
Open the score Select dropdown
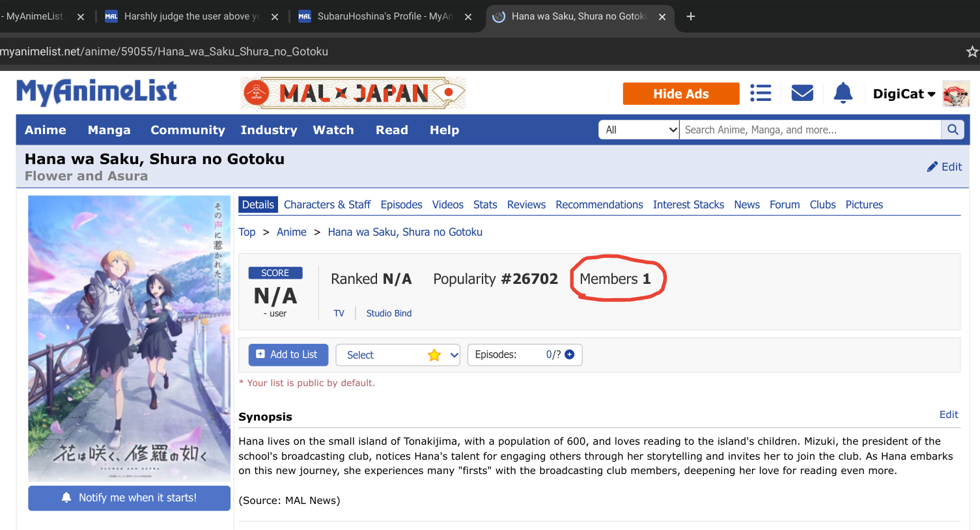[x=398, y=355]
